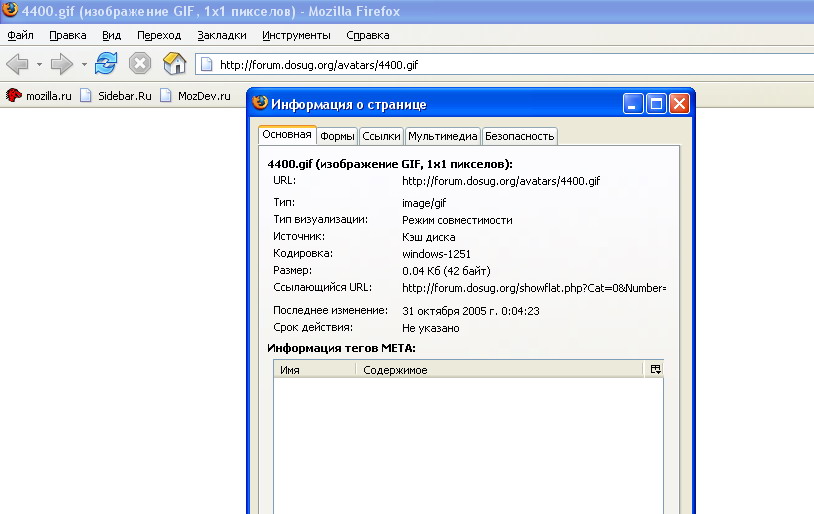Click the Stop loading icon
Image resolution: width=814 pixels, height=514 pixels.
tap(140, 64)
